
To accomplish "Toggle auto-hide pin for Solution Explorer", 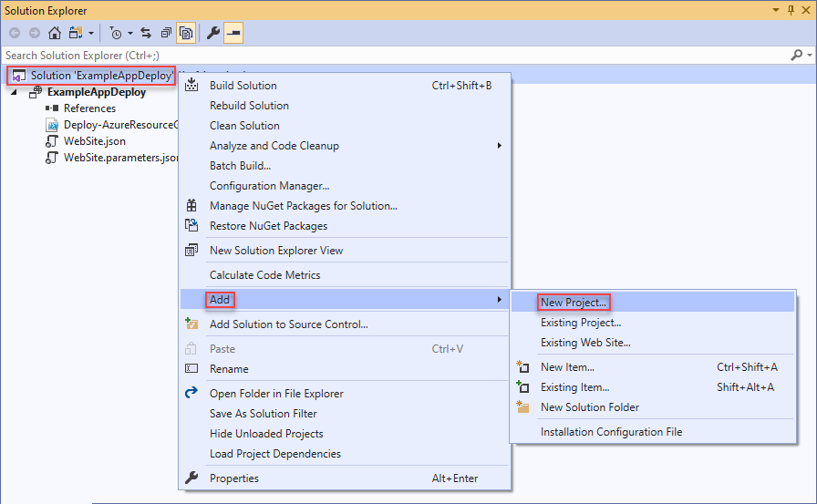I will [791, 10].
